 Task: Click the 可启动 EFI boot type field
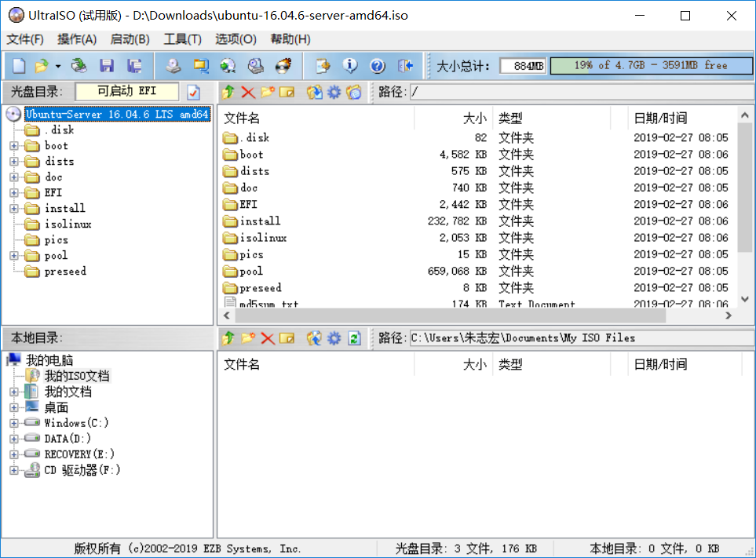127,92
